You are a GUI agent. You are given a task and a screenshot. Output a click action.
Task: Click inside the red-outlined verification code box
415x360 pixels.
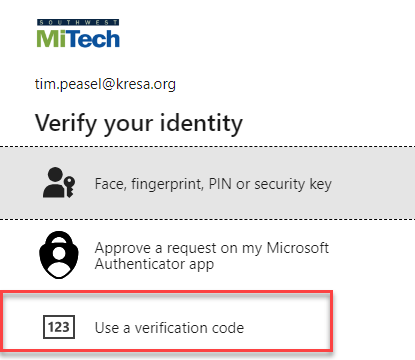(x=167, y=321)
